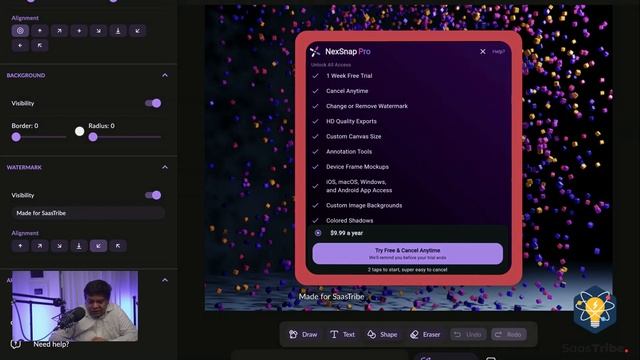Click 'Device Frame Mockups' feature text
Viewport: 640px width, 360px height.
click(357, 167)
